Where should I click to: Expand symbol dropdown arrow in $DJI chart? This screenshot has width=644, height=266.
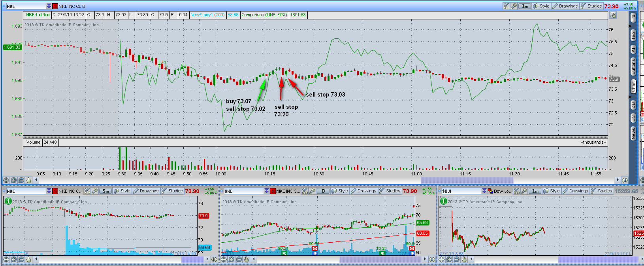coord(484,191)
